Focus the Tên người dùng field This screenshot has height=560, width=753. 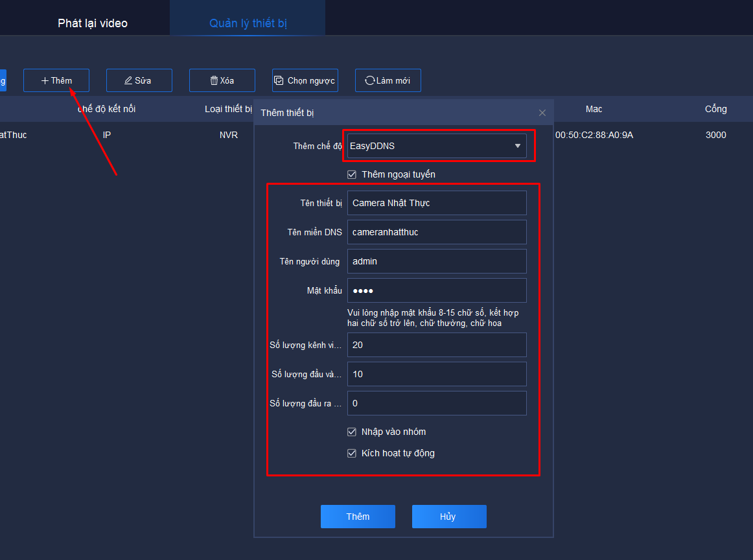click(437, 261)
